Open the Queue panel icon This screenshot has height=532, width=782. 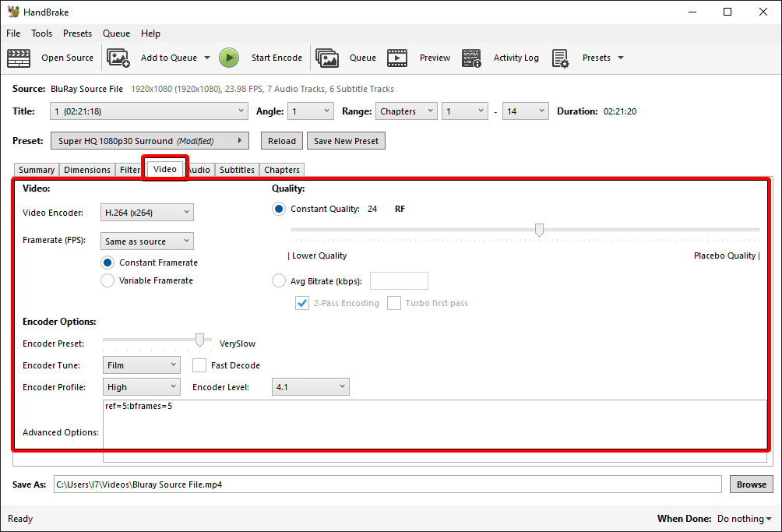pyautogui.click(x=327, y=58)
